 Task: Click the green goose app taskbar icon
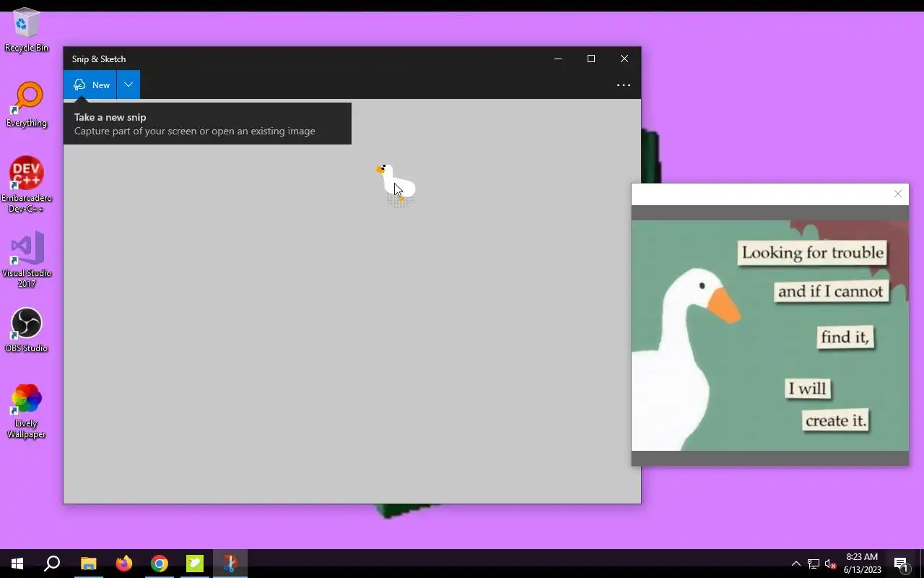[195, 564]
